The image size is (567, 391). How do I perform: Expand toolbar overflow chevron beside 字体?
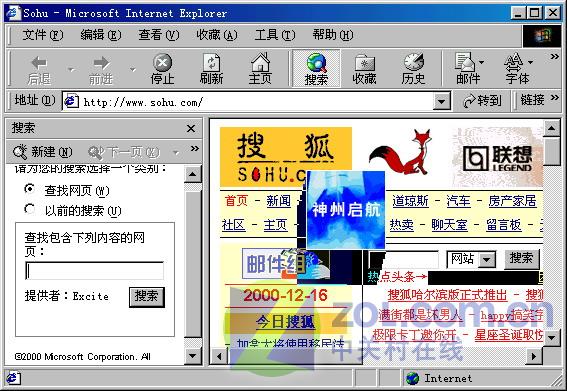tap(555, 56)
